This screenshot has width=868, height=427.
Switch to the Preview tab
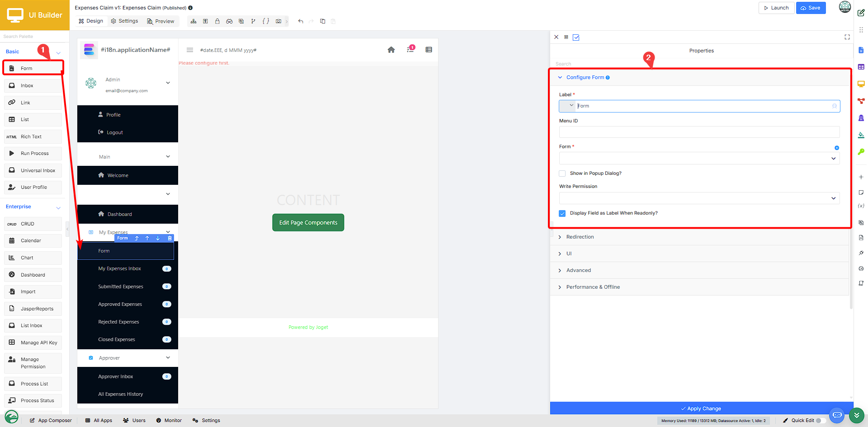[x=160, y=21]
